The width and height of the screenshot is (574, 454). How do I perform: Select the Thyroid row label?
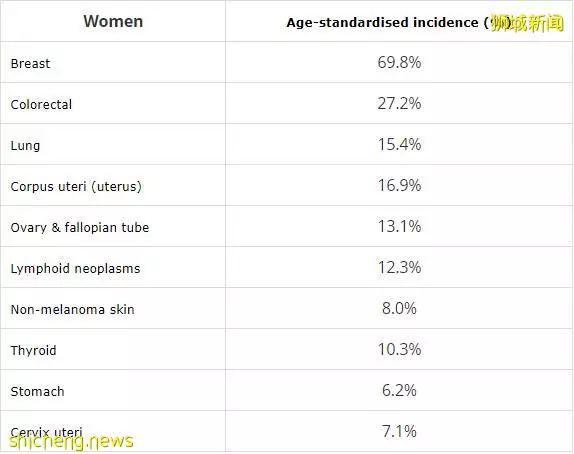(x=33, y=351)
